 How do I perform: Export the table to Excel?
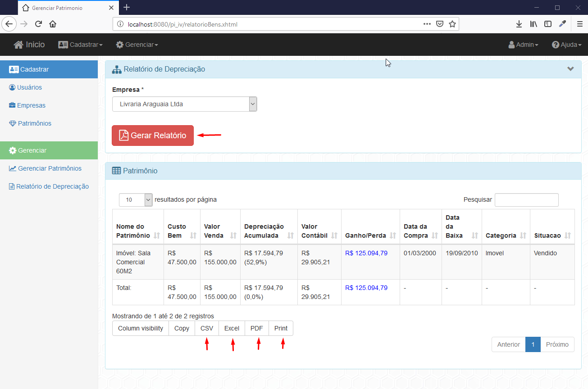(232, 328)
